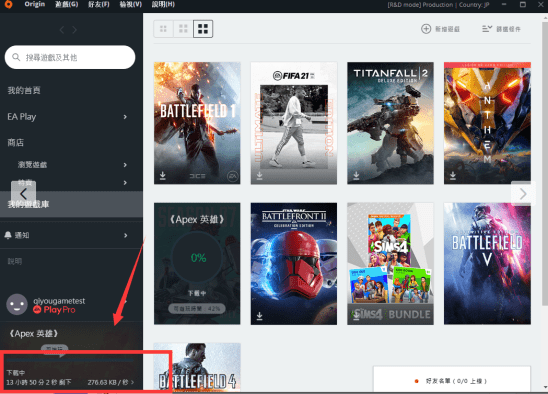
Task: Expand the 通知 chevron
Action: [125, 235]
